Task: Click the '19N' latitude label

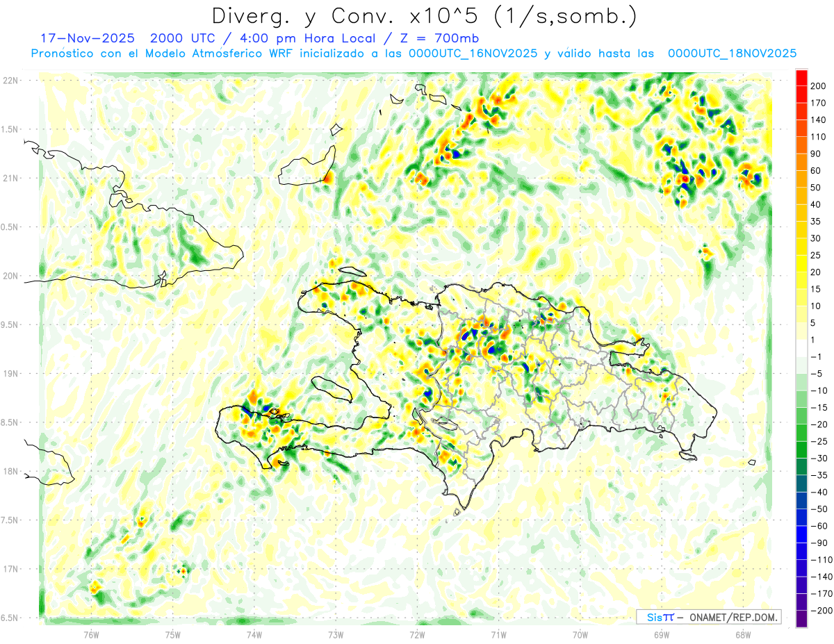Action: (10, 374)
